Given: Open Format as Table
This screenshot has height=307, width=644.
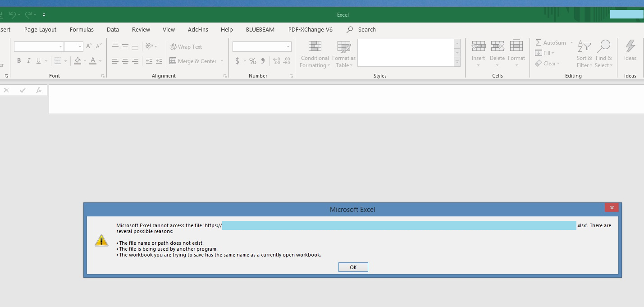Looking at the screenshot, I should (344, 54).
